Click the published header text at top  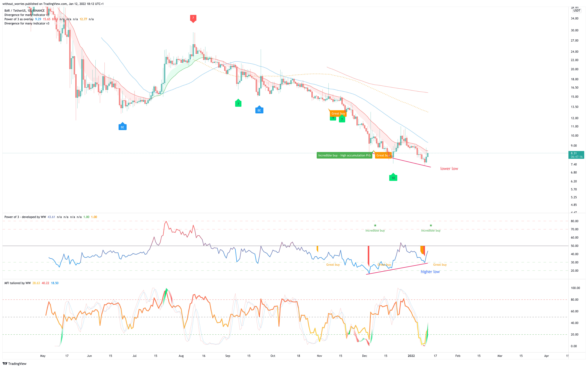[x=53, y=4]
